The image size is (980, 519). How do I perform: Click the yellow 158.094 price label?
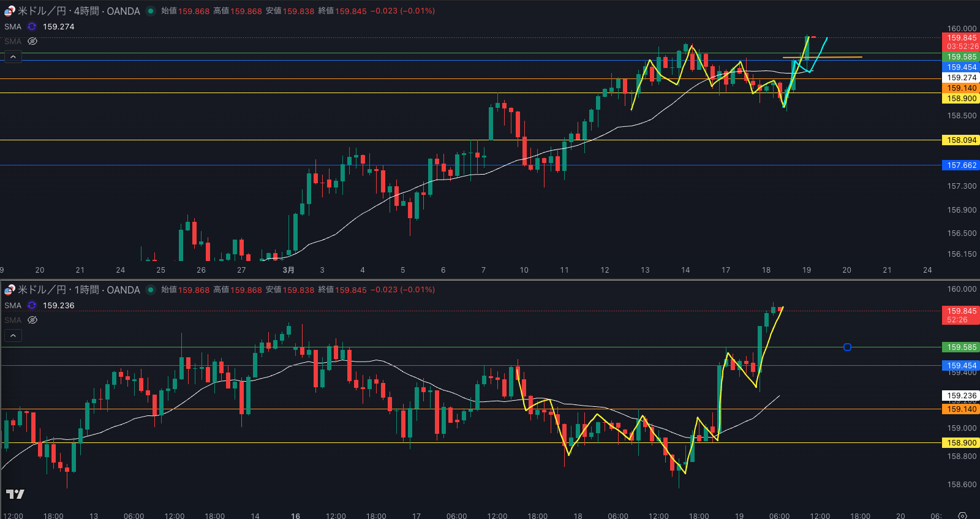point(961,140)
